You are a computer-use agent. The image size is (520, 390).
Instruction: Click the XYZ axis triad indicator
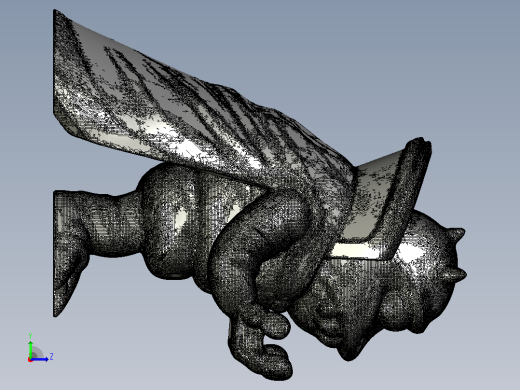pos(40,348)
